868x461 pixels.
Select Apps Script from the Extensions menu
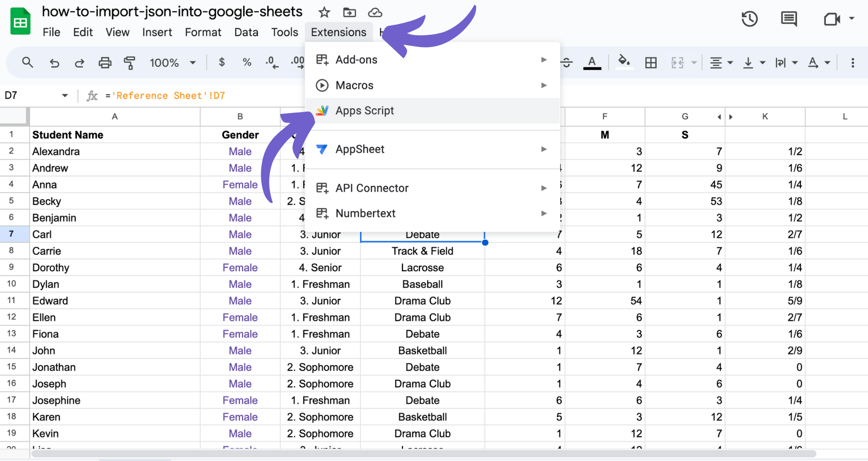[x=364, y=110]
